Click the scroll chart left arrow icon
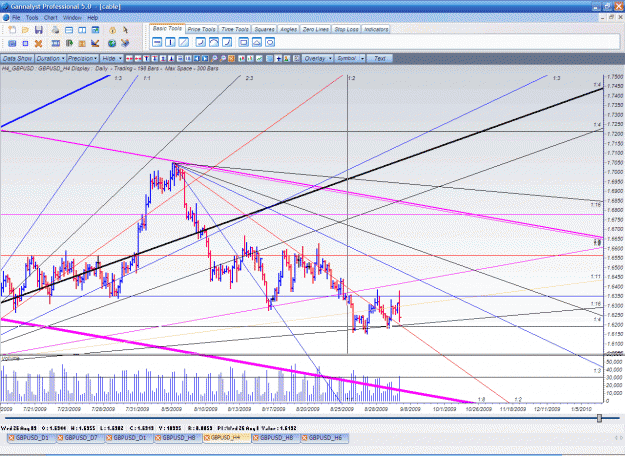 [197, 59]
